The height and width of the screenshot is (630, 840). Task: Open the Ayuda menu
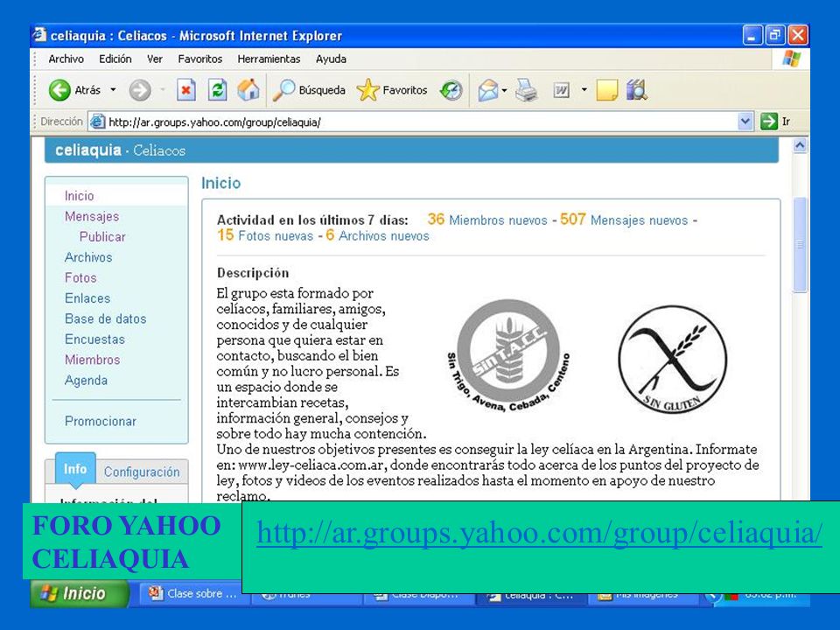point(331,59)
